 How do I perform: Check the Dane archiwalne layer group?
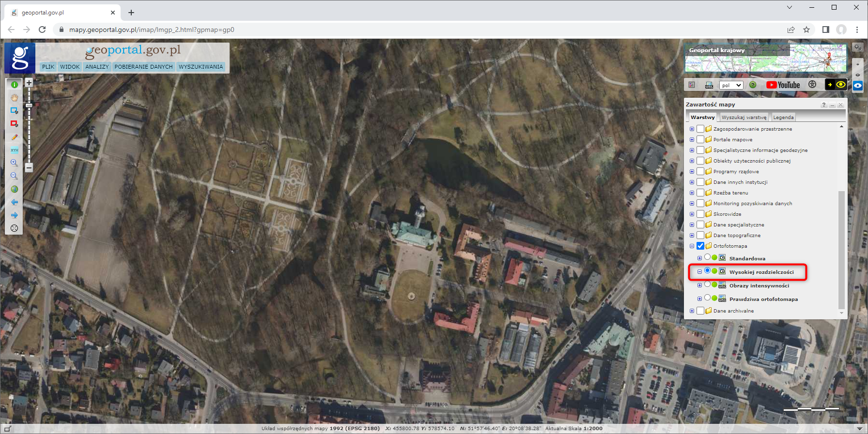(700, 311)
